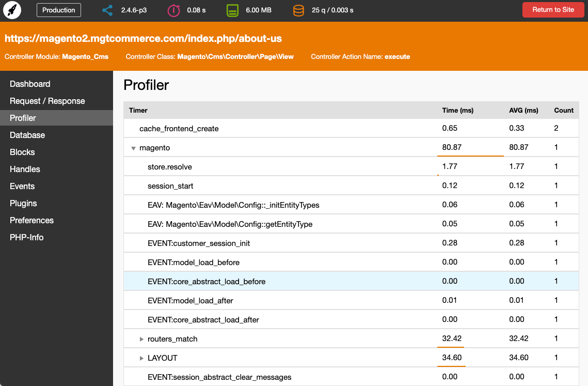Select the cache_frontend_create timer row
588x386 pixels.
point(179,129)
